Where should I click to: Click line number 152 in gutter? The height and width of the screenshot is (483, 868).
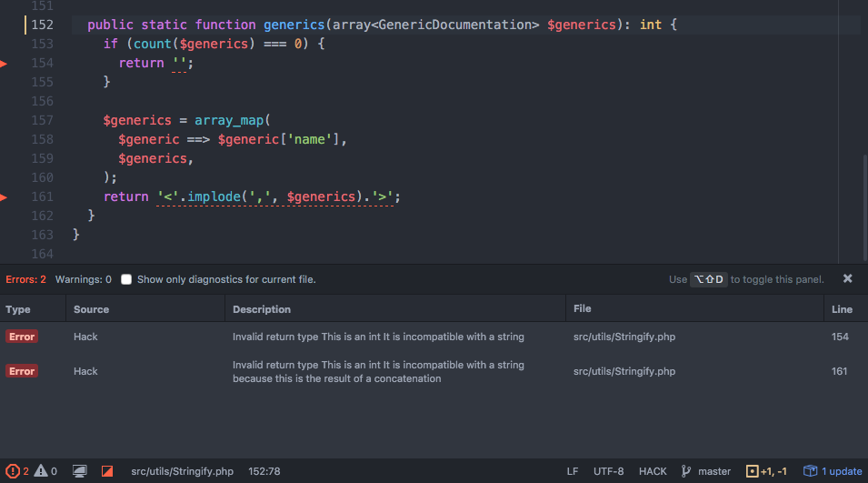tap(42, 25)
